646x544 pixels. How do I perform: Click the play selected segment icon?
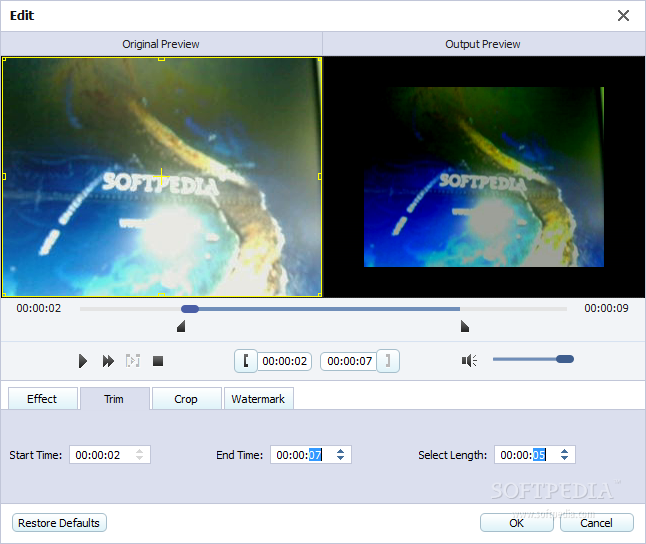point(133,361)
